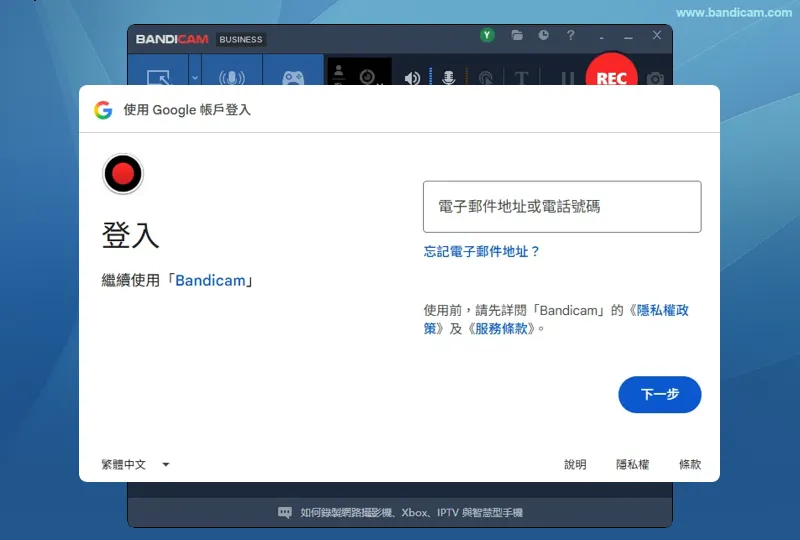Click the tip message speech-bubble icon
This screenshot has width=800, height=540.
click(285, 512)
